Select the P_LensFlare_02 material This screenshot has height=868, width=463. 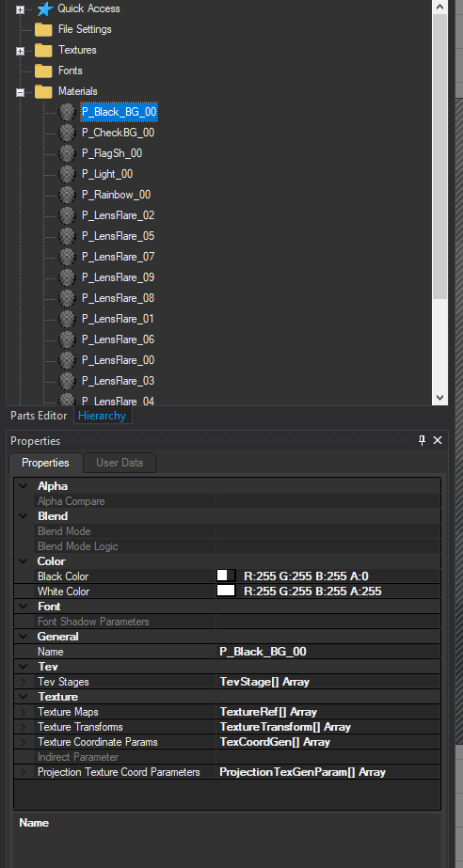click(x=118, y=215)
